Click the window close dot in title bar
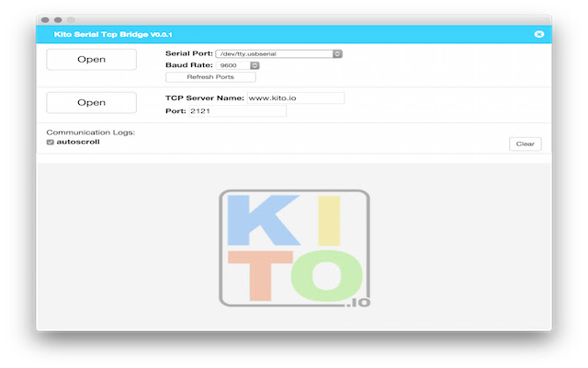Image resolution: width=588 pixels, height=368 pixels. click(x=45, y=20)
